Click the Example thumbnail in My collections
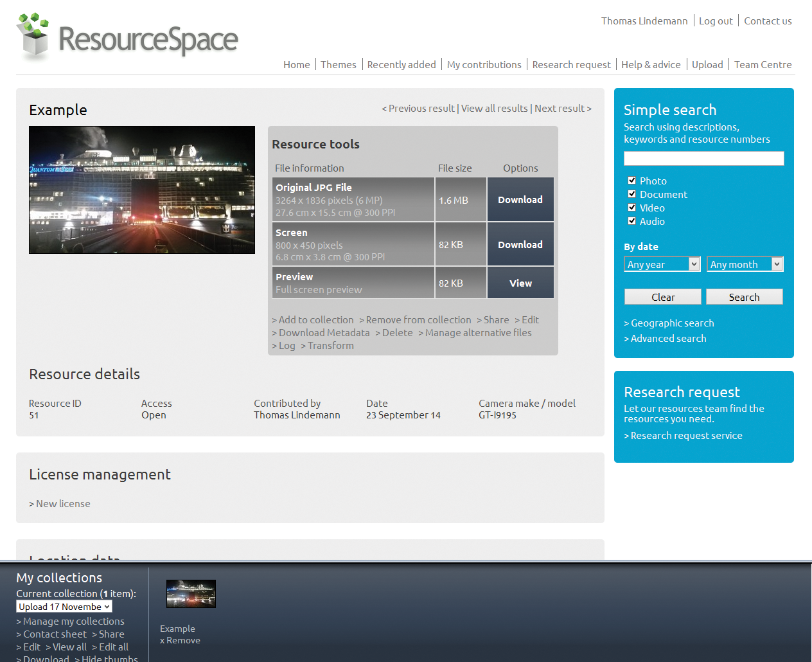This screenshot has height=662, width=812. click(191, 593)
